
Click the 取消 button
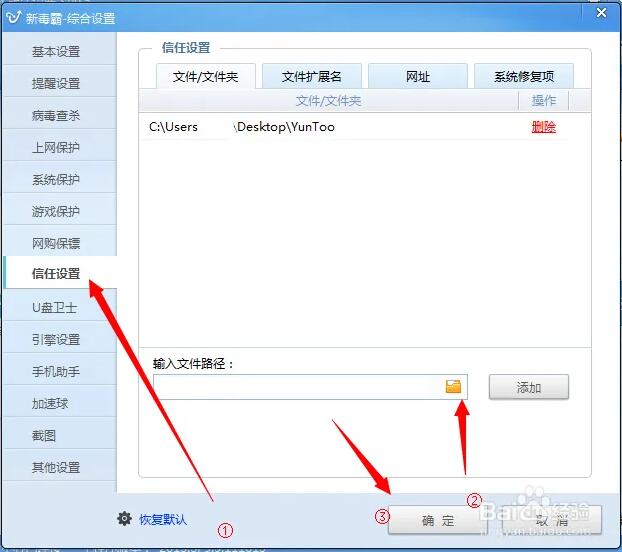pyautogui.click(x=552, y=520)
